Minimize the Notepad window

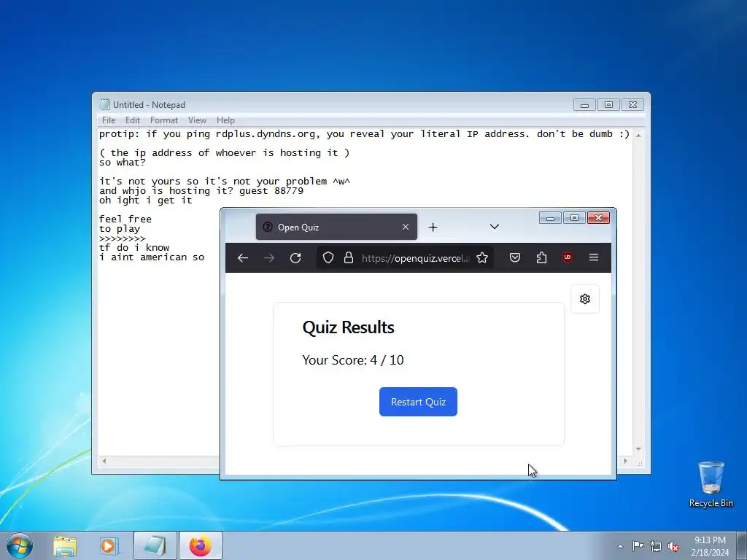[584, 105]
